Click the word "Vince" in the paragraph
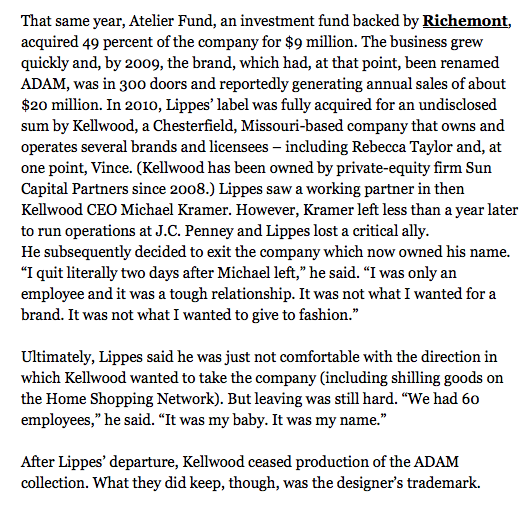The height and width of the screenshot is (509, 532). [x=111, y=168]
